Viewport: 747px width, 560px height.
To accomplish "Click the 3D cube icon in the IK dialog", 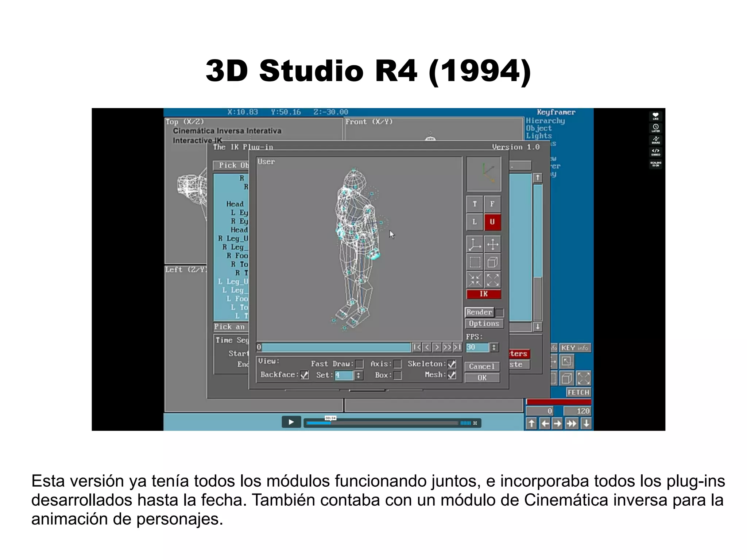I will click(492, 262).
